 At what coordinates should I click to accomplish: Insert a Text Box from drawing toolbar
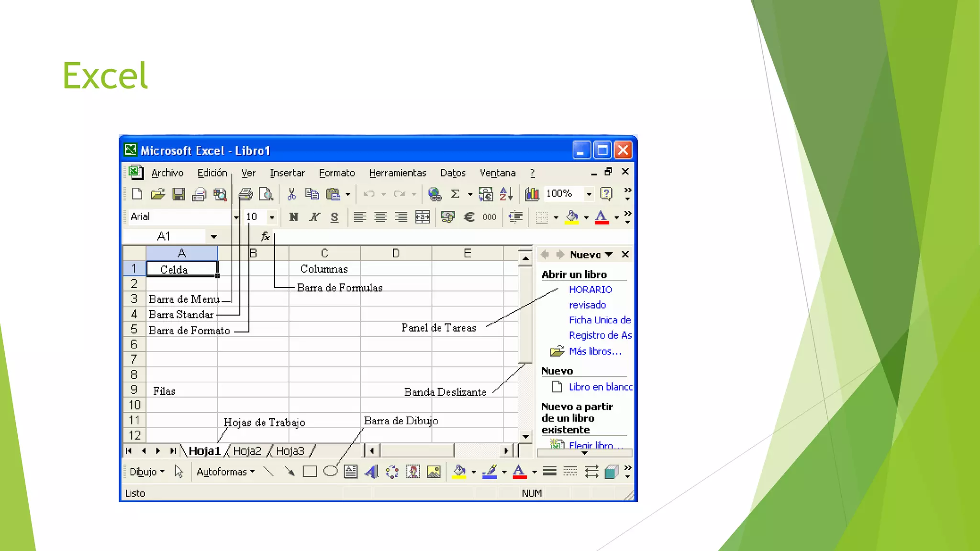[x=351, y=472]
